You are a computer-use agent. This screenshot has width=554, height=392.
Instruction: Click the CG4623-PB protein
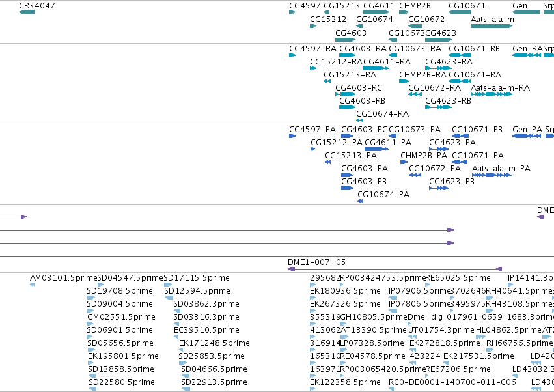(x=439, y=188)
